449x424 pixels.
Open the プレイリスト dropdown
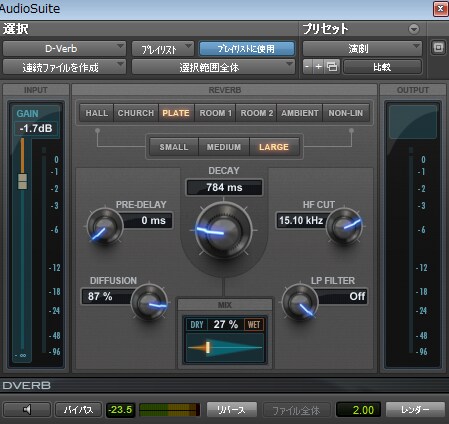click(163, 49)
